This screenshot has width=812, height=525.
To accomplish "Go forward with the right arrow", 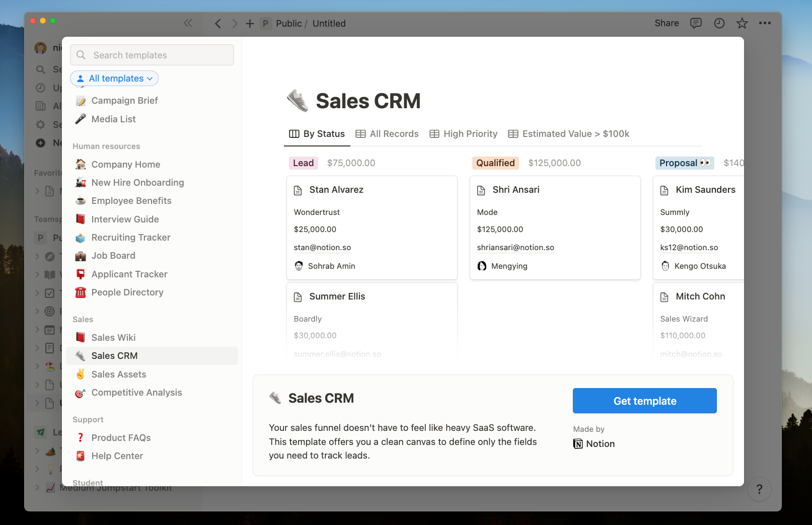I will tap(234, 24).
